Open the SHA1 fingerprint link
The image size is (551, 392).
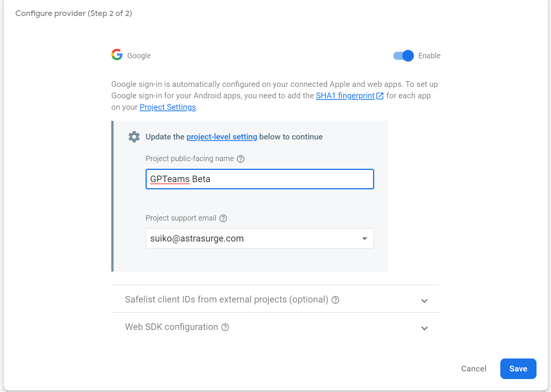tap(345, 96)
